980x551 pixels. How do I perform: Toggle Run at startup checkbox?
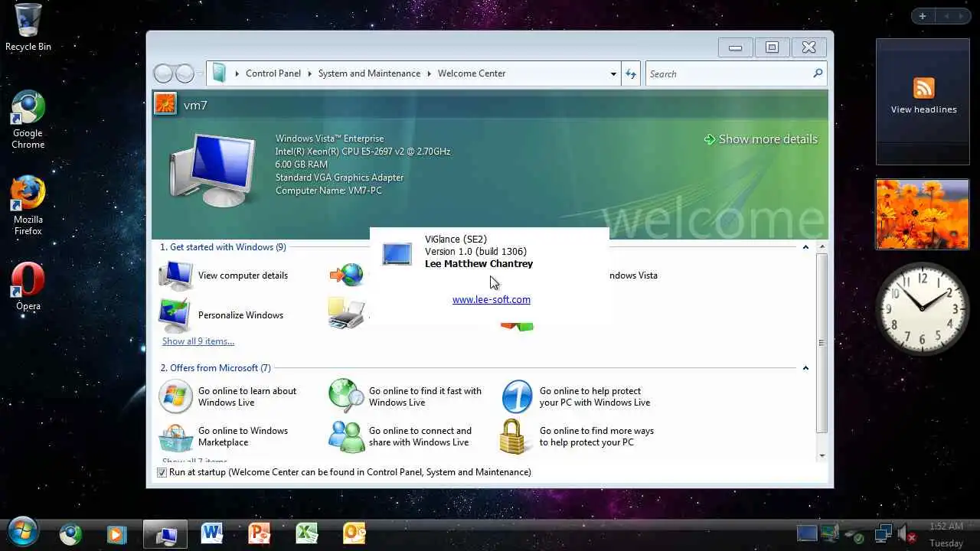click(x=162, y=473)
